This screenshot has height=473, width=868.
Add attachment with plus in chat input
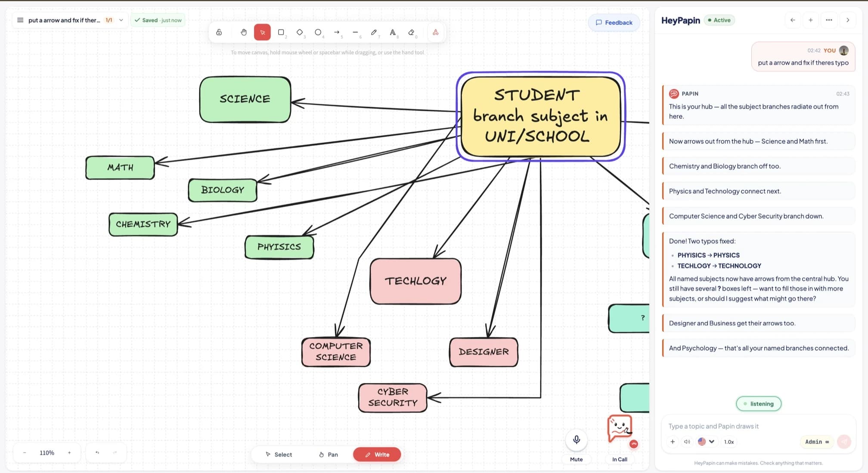pyautogui.click(x=673, y=442)
